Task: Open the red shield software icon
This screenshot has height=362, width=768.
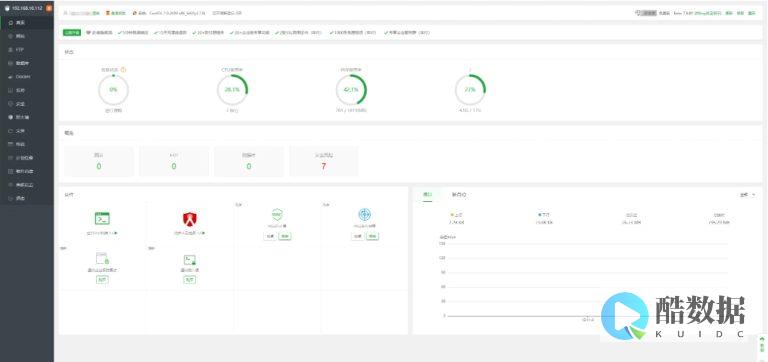Action: (190, 218)
